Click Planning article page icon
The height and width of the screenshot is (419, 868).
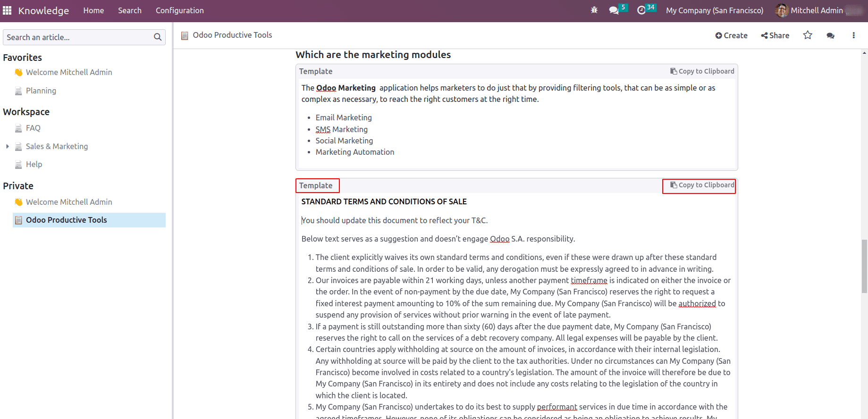[18, 91]
